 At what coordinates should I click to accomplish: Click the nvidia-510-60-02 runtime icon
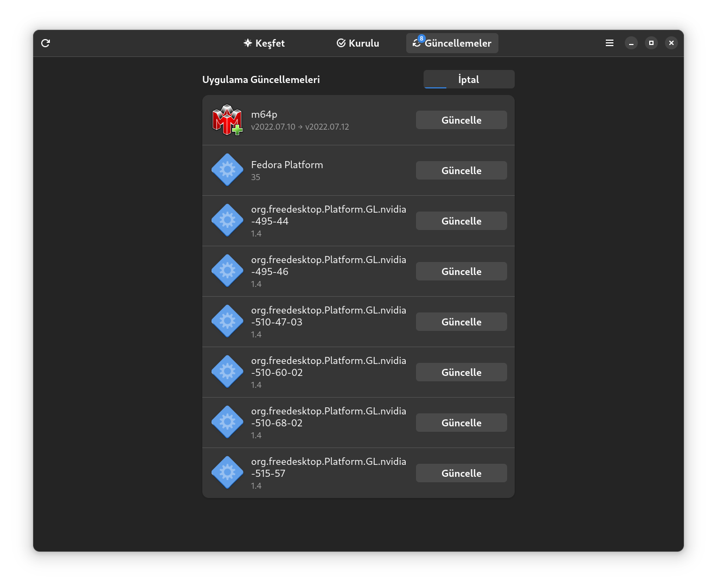227,372
